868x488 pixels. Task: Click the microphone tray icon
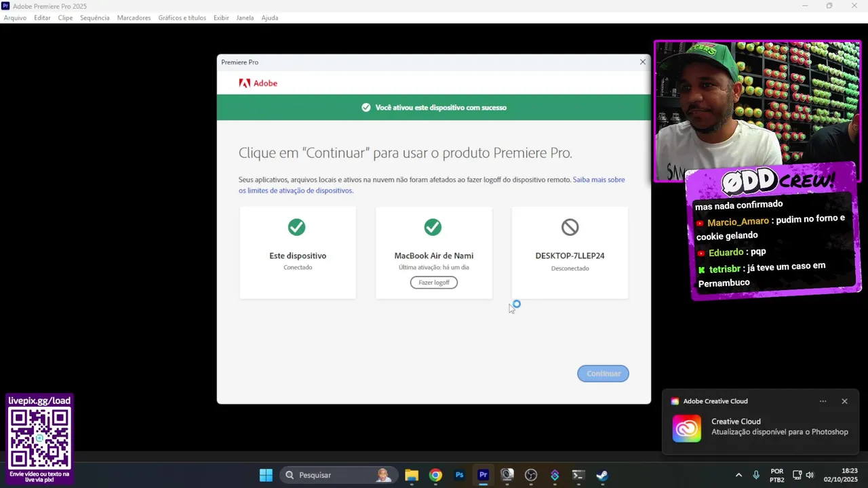coord(756,475)
